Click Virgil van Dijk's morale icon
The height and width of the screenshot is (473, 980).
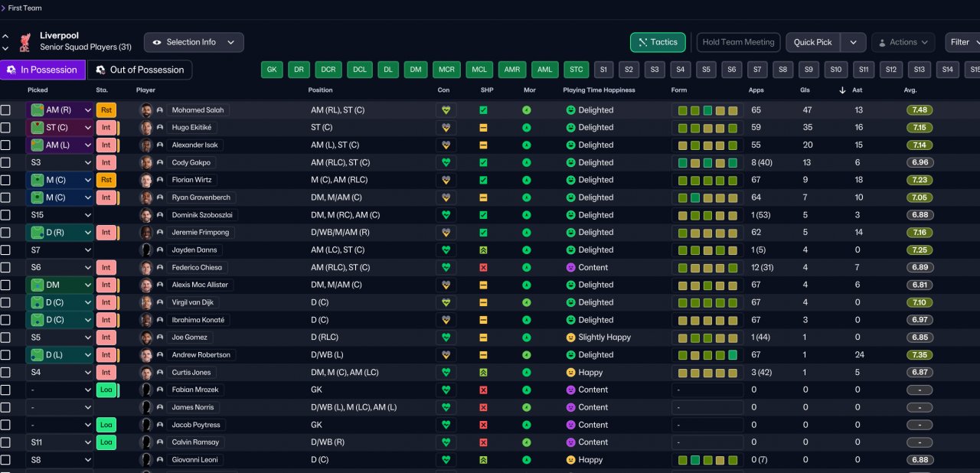(x=527, y=302)
